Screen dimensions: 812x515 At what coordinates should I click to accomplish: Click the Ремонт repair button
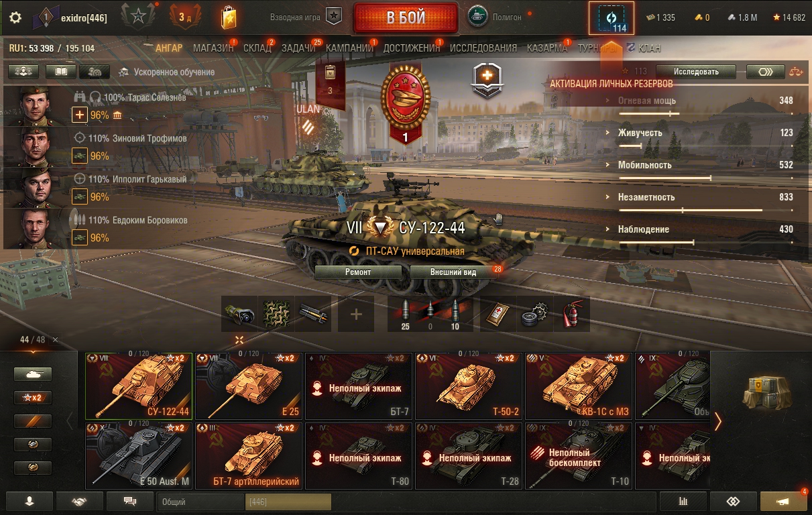click(x=358, y=272)
